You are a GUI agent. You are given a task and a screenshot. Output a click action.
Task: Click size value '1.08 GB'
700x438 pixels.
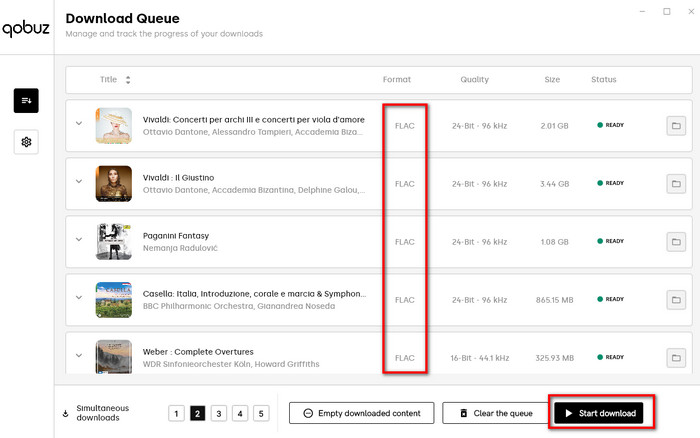coord(554,242)
